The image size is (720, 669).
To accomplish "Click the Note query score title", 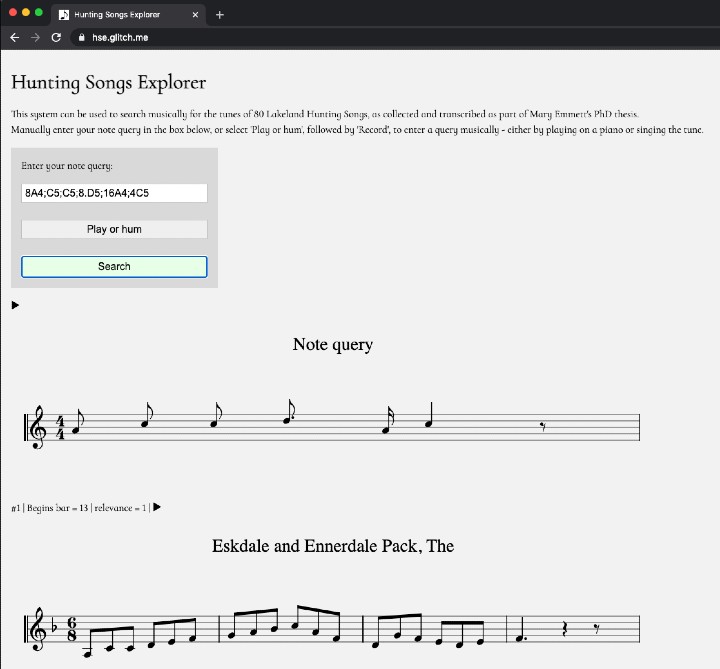I will [x=332, y=345].
